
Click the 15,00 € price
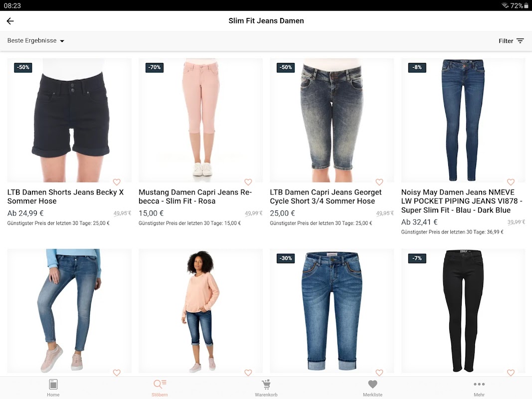coord(151,213)
